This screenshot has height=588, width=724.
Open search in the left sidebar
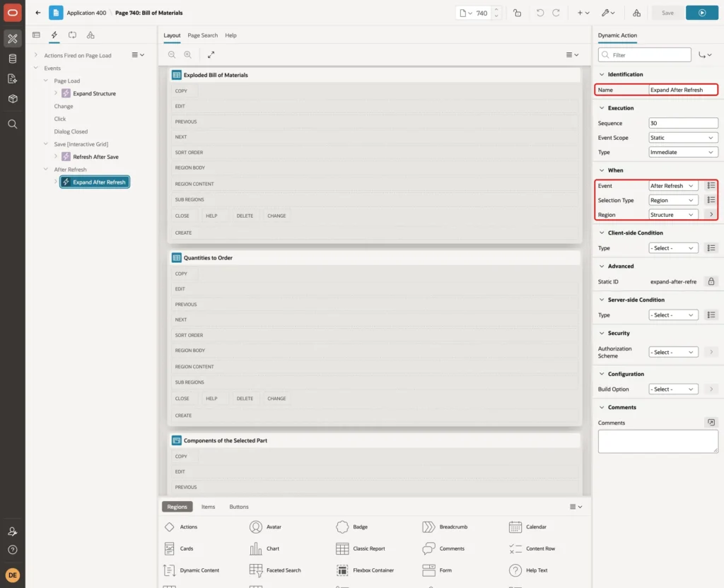13,124
